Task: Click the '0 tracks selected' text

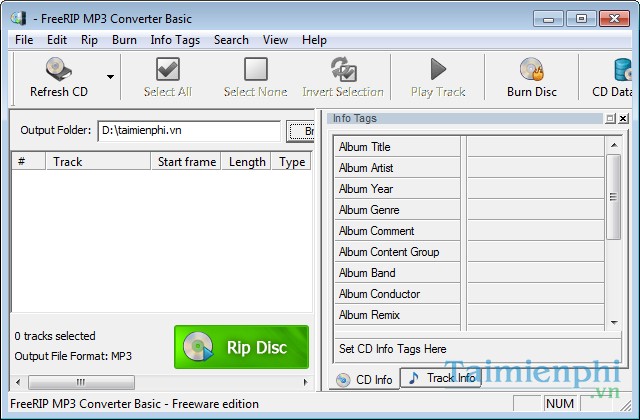Action: (x=55, y=336)
